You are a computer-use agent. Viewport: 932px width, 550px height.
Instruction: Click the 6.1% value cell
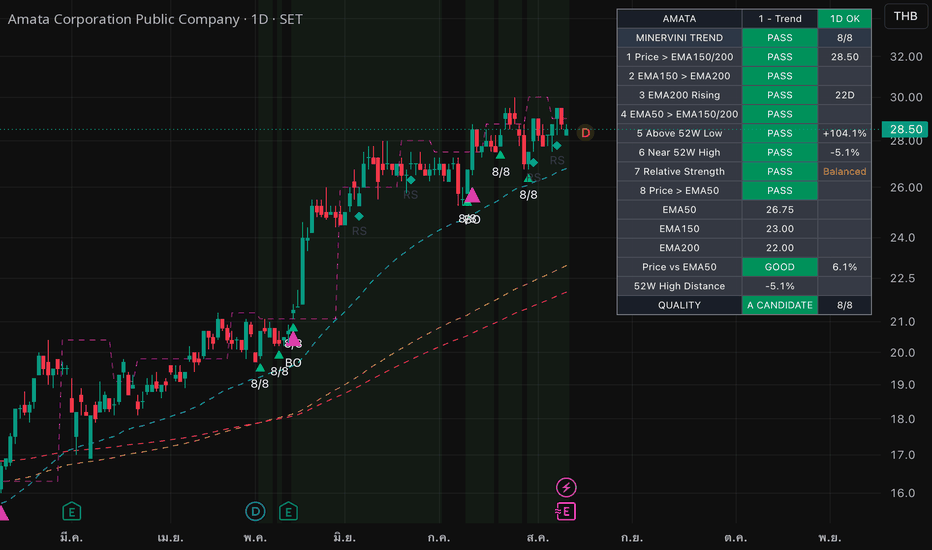[x=845, y=266]
